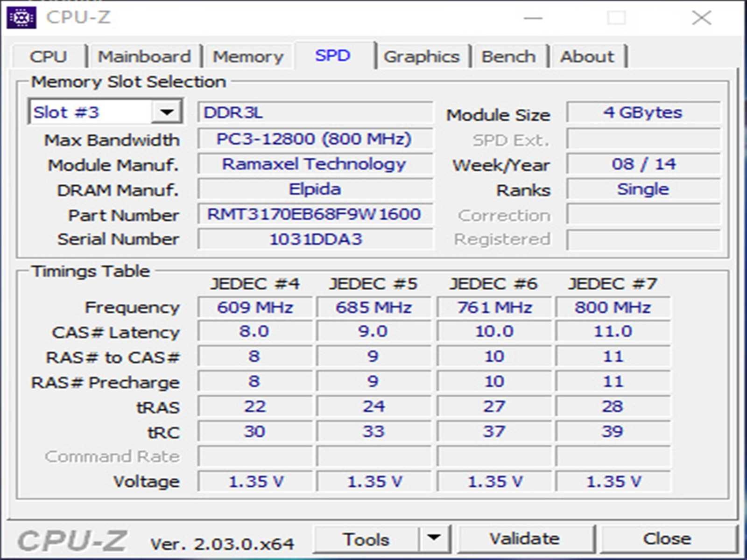Go to the Memory tab
Viewport: 747px width, 560px height.
(248, 57)
